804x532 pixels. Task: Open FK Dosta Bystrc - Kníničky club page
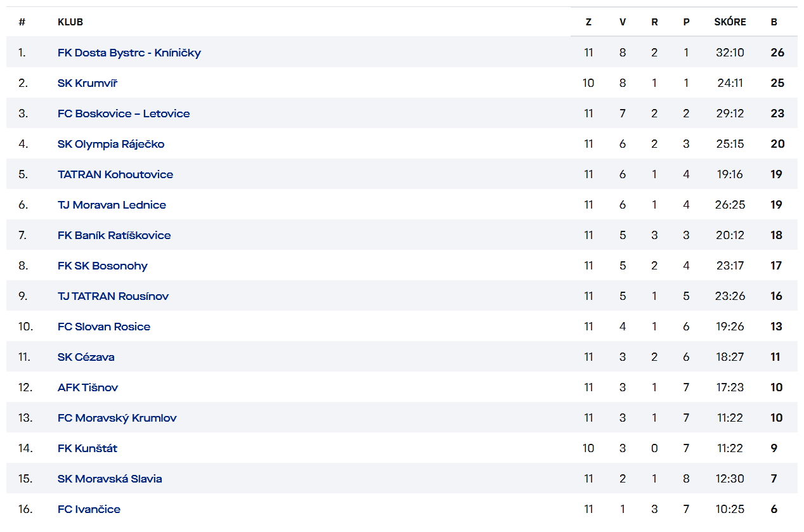coord(129,53)
